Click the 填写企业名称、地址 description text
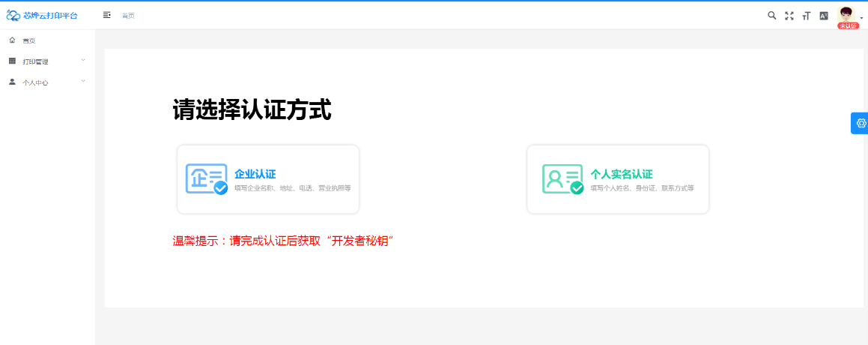 [293, 188]
